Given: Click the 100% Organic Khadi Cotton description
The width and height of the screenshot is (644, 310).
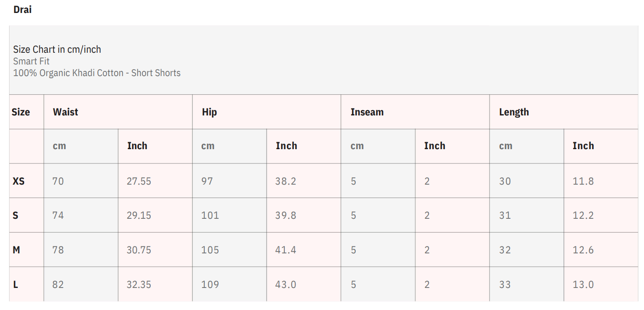Looking at the screenshot, I should point(97,73).
